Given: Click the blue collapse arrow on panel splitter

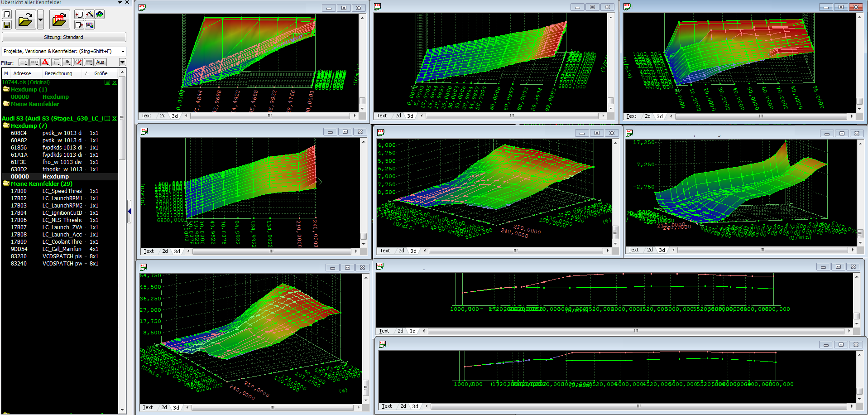Looking at the screenshot, I should [129, 212].
